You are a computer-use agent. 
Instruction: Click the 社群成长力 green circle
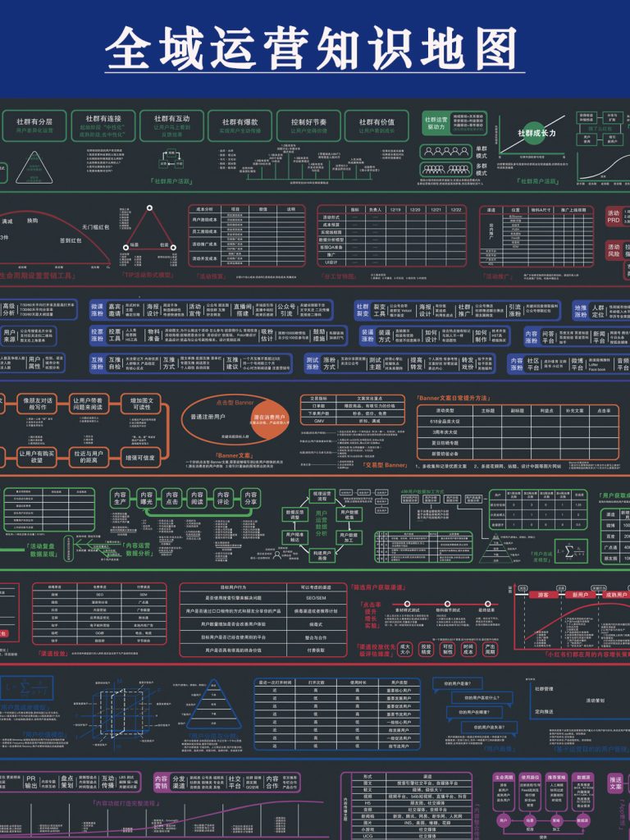[536, 132]
